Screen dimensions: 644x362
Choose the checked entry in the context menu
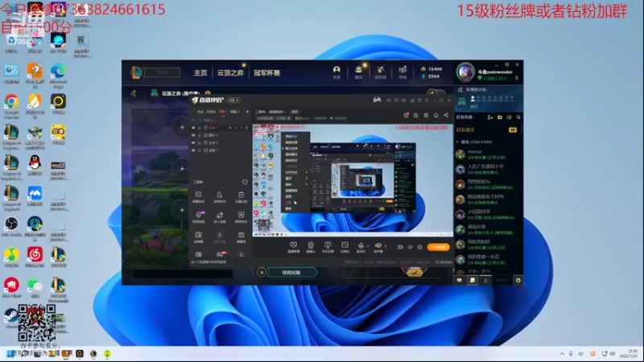[x=291, y=148]
